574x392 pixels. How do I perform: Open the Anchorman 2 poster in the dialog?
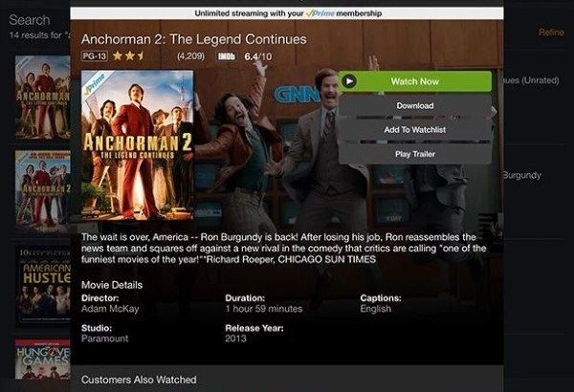click(137, 145)
